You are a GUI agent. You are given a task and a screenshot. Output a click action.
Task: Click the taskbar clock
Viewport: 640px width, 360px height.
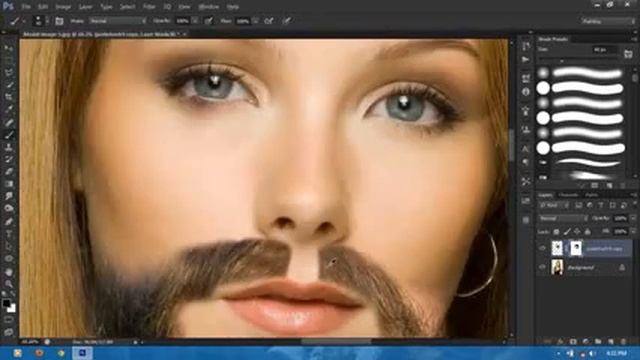(616, 353)
